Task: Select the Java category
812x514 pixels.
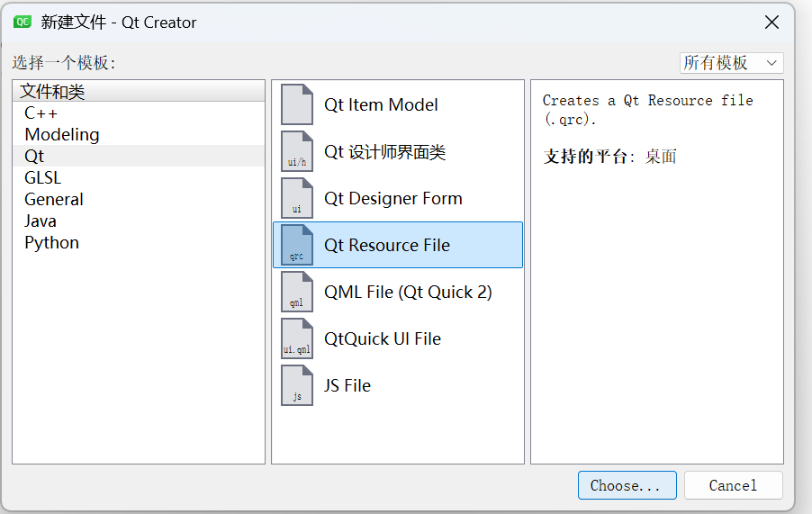Action: click(x=139, y=221)
